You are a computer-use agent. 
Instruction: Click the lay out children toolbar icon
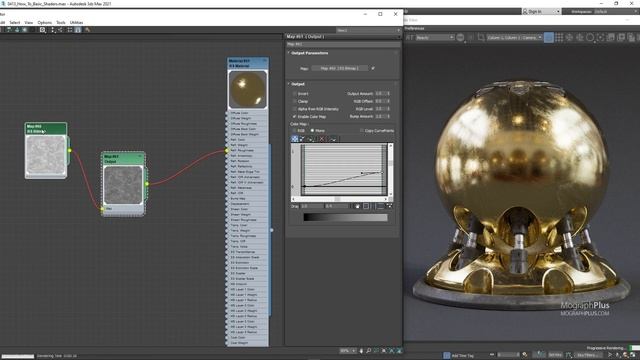click(60, 30)
